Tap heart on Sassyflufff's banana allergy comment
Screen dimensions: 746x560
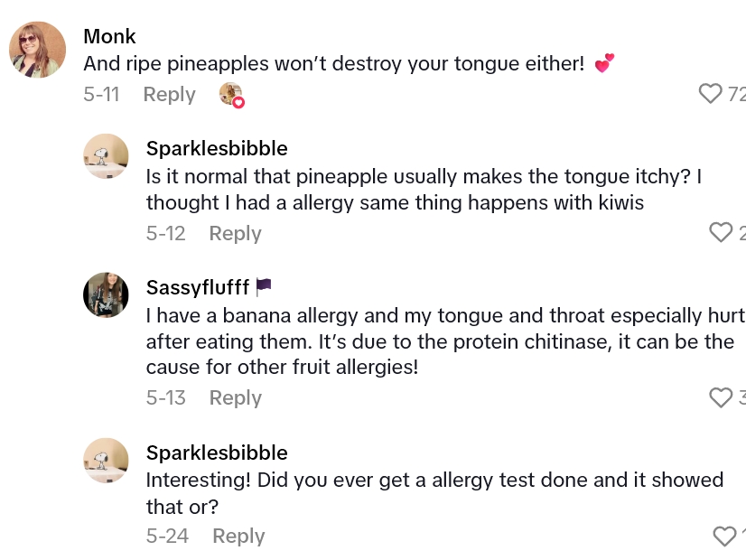(x=721, y=397)
